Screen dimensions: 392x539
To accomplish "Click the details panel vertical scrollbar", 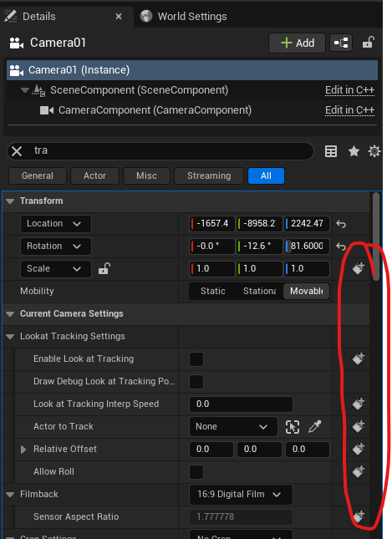I will tap(376, 236).
